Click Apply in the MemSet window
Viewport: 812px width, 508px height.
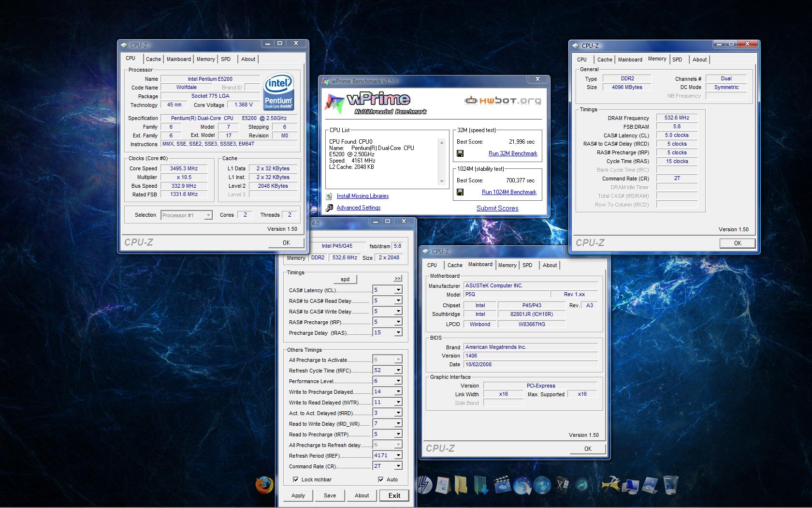(x=298, y=495)
